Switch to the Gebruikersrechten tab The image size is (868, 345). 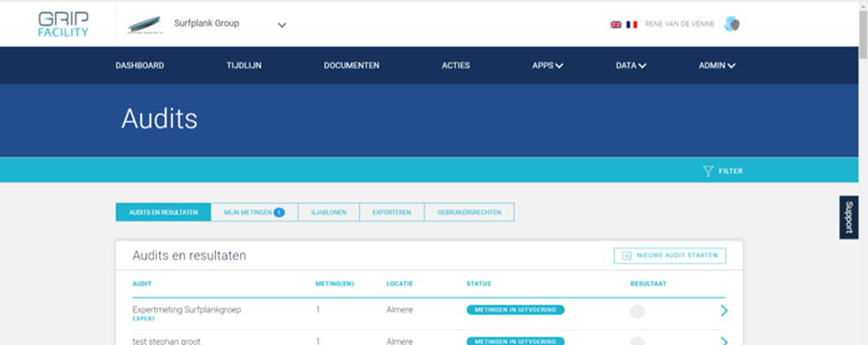pyautogui.click(x=469, y=212)
